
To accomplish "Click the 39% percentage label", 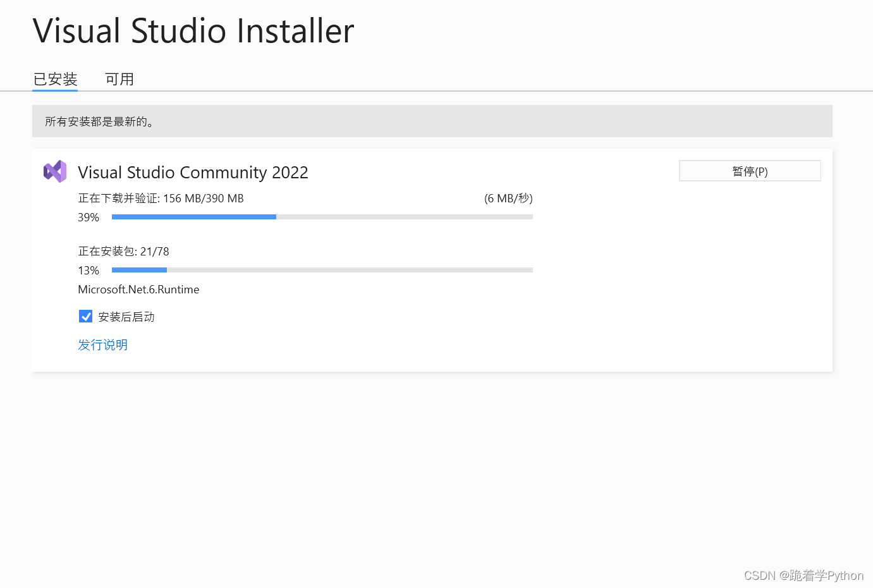I will 88,217.
